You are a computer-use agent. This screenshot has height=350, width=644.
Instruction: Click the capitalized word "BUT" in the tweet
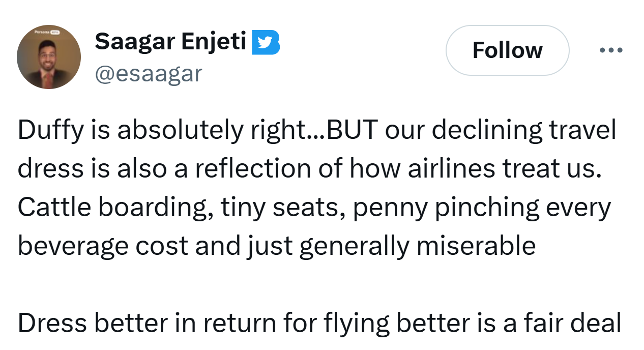click(x=352, y=131)
